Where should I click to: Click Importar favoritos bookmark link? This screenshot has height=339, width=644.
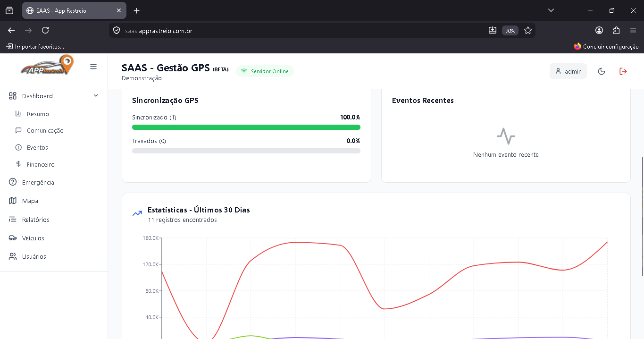tap(35, 46)
